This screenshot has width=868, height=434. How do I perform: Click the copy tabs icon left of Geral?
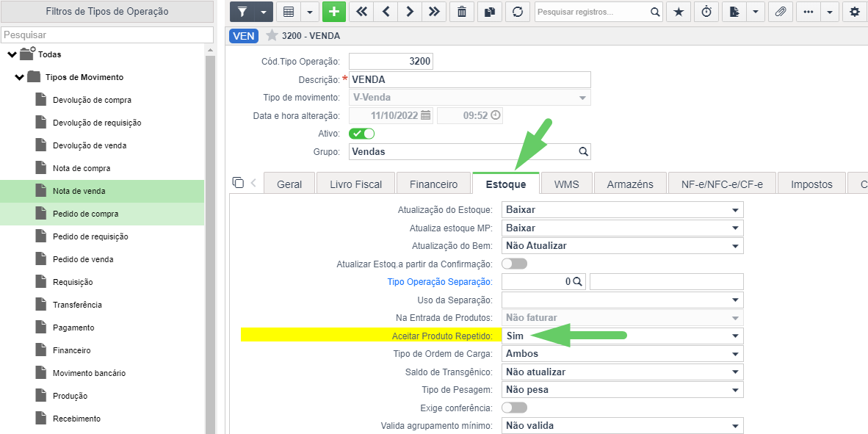[x=238, y=182]
